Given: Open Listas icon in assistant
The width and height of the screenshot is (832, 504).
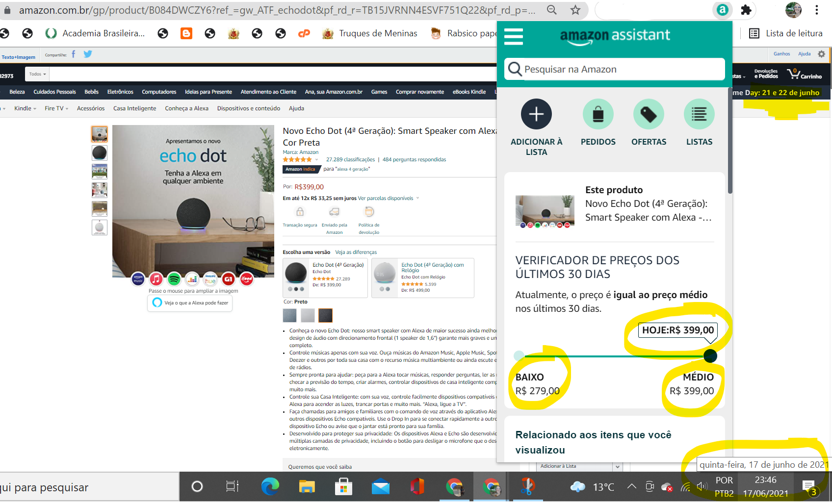Looking at the screenshot, I should (699, 114).
